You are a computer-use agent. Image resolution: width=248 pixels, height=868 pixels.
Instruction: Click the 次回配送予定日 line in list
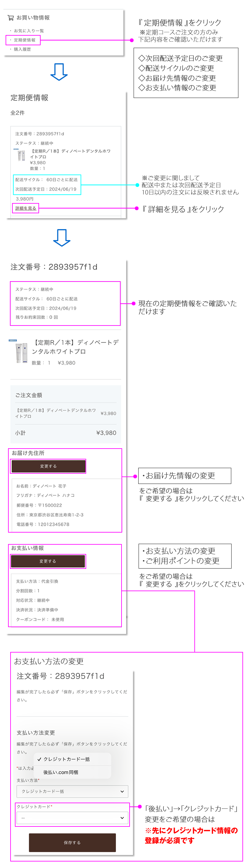pyautogui.click(x=46, y=189)
